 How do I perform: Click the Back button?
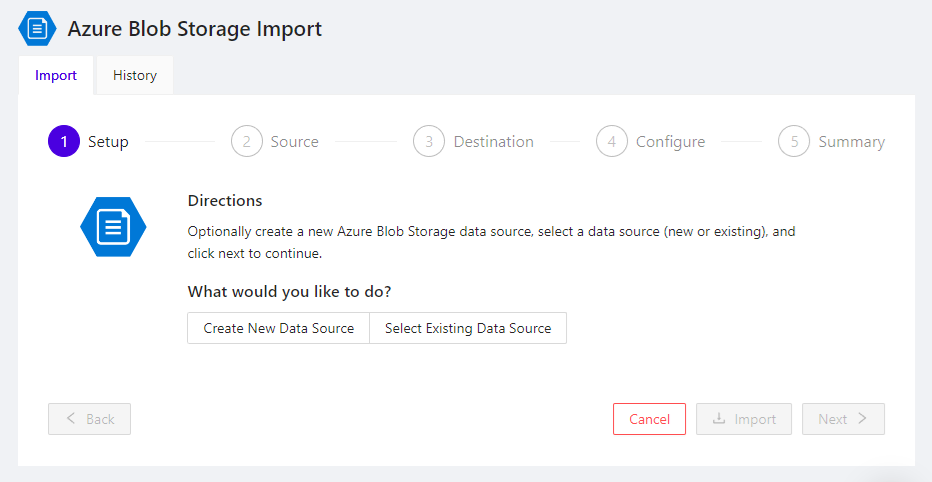click(89, 419)
